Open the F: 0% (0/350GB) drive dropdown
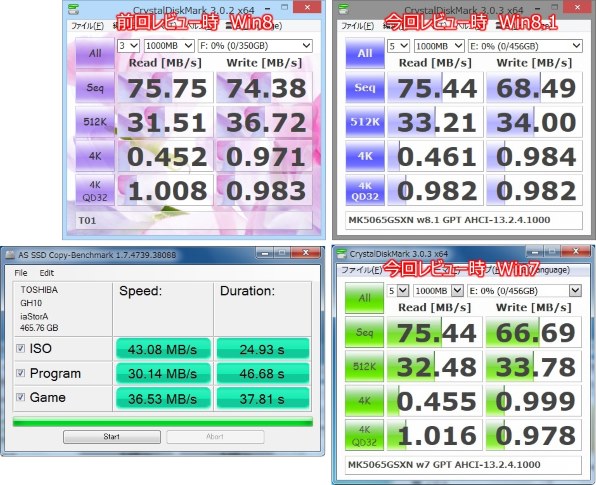This screenshot has height=485, width=596. (x=255, y=46)
